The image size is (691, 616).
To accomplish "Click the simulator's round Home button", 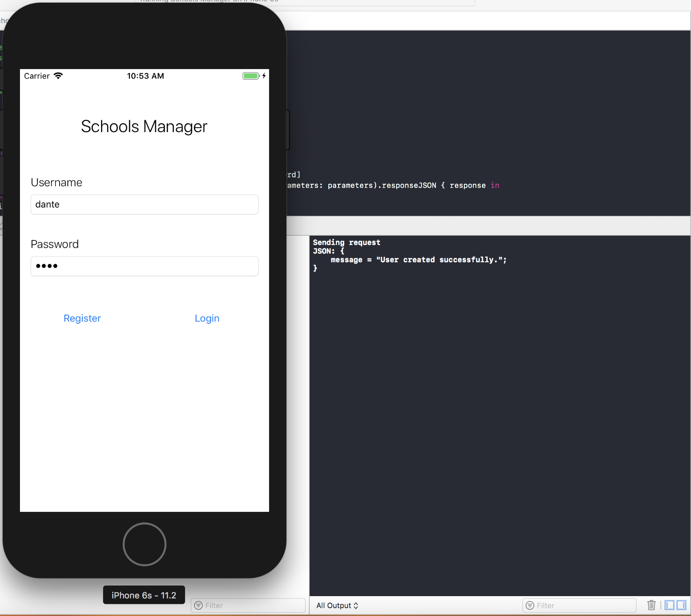I will (144, 544).
